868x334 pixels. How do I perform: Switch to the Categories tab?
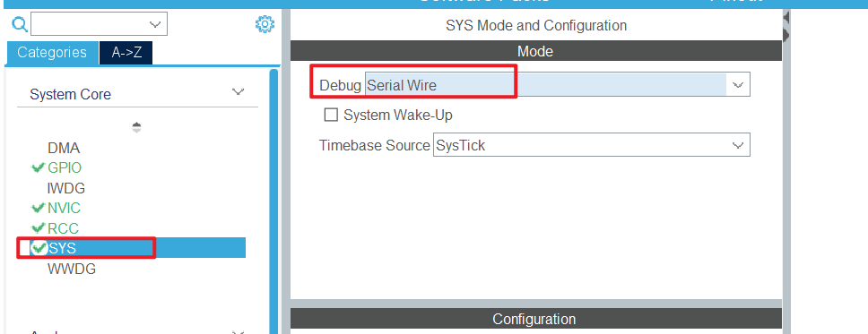[x=52, y=53]
